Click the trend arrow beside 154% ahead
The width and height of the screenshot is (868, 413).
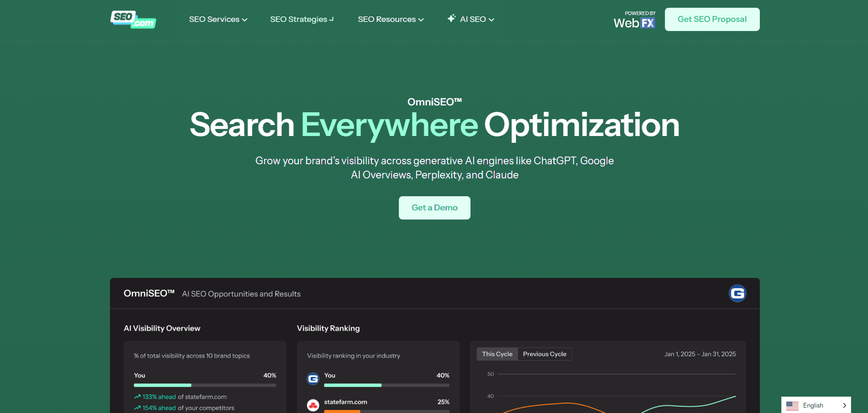(137, 408)
